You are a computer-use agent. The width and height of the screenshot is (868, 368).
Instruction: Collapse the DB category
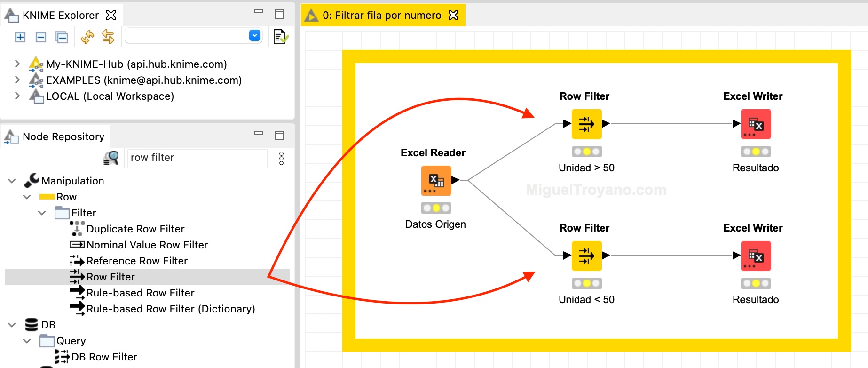(x=12, y=325)
